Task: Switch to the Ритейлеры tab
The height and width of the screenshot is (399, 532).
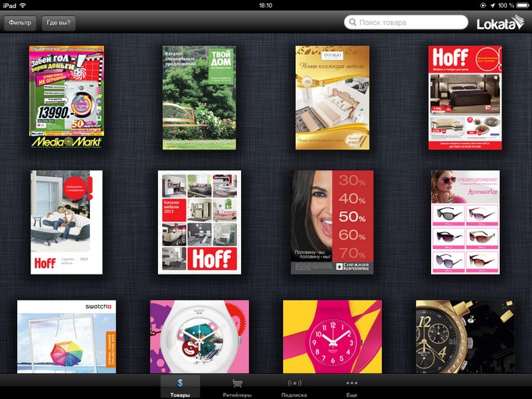Action: pos(237,387)
